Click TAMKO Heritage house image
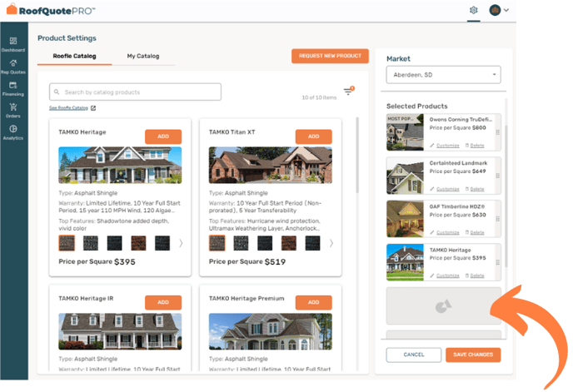Viewport: 573px width, 392px height. click(120, 165)
